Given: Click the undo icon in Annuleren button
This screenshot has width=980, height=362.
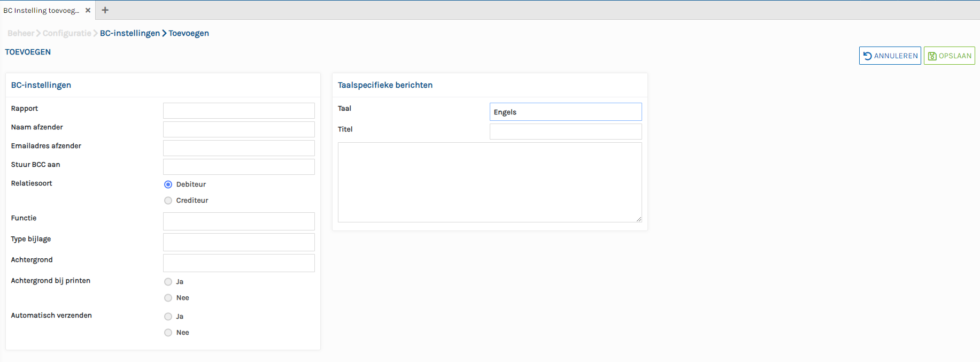Looking at the screenshot, I should 868,56.
